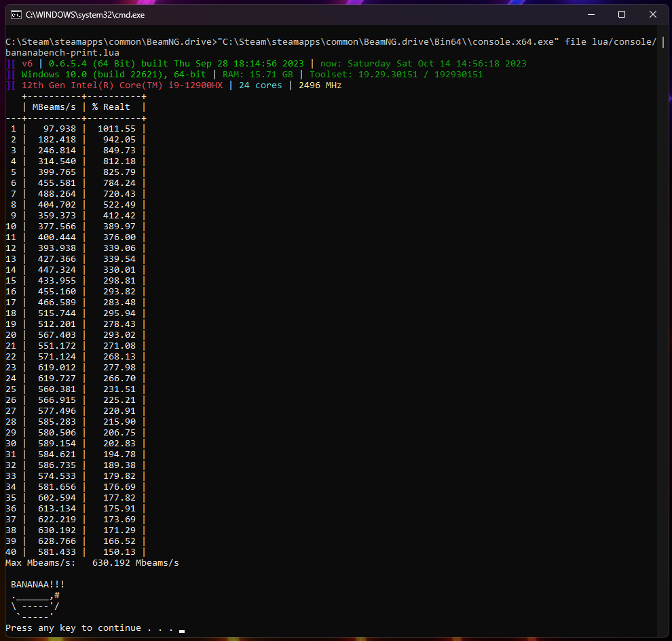Click the value 246.814 in row 3
This screenshot has width=672, height=641.
pos(57,151)
